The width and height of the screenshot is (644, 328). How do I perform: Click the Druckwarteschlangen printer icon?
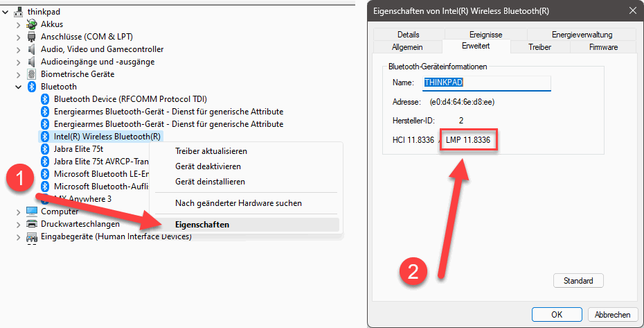(32, 224)
